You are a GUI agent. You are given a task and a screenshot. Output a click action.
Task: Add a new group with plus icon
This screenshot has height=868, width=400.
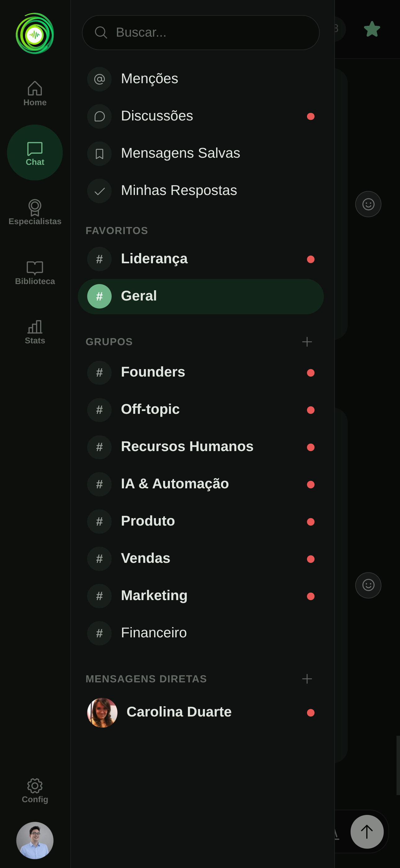pos(307,342)
